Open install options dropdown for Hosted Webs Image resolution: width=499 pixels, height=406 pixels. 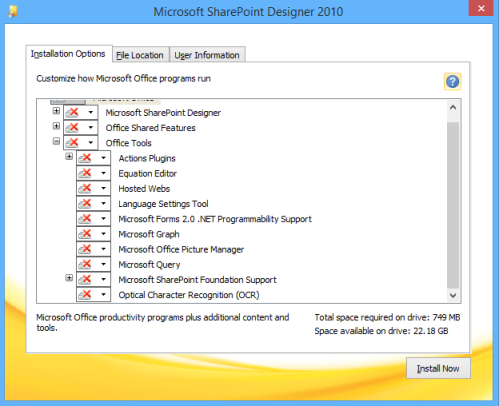coord(103,188)
